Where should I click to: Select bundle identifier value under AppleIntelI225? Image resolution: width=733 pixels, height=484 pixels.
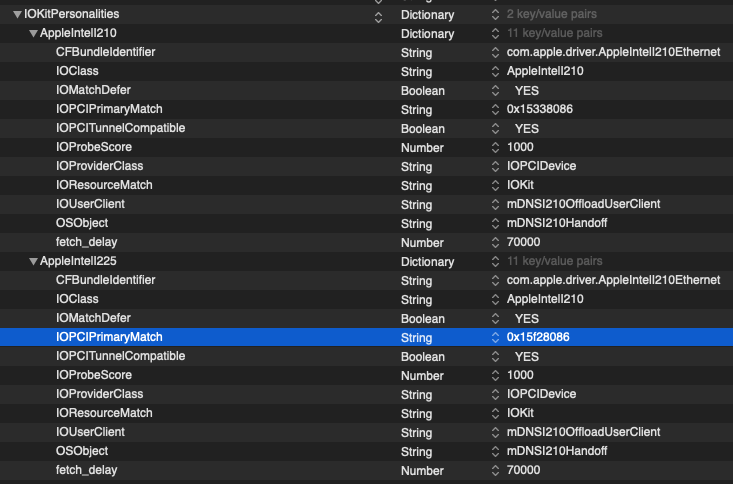[x=613, y=280]
